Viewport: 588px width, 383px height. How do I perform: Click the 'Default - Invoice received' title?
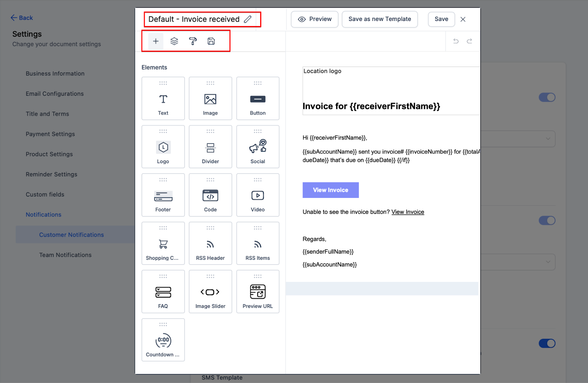point(194,19)
